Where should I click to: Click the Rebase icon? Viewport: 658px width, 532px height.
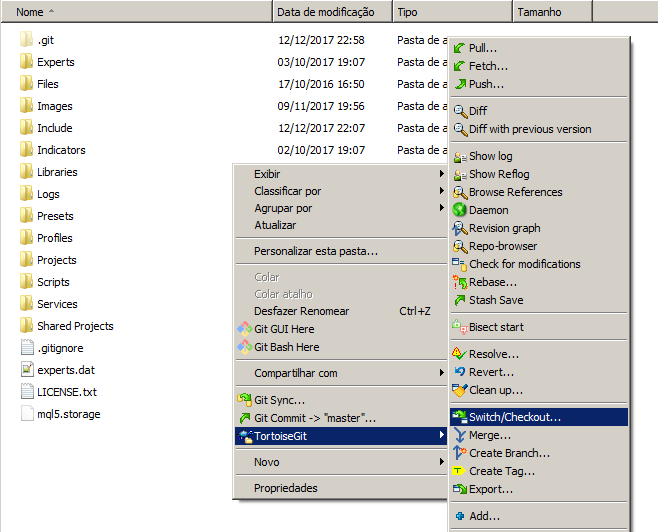click(460, 282)
